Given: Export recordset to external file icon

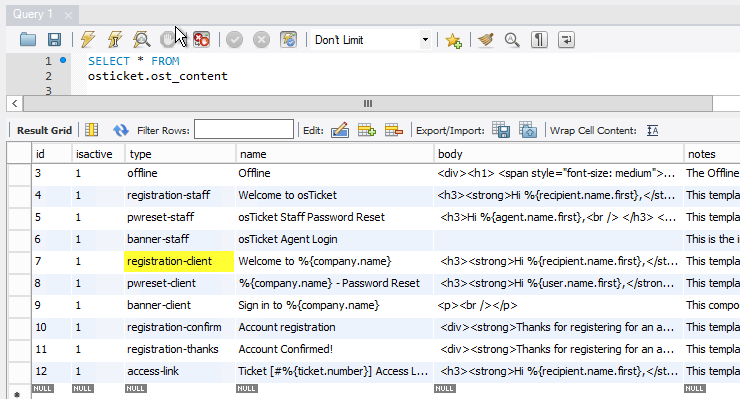Looking at the screenshot, I should (501, 130).
